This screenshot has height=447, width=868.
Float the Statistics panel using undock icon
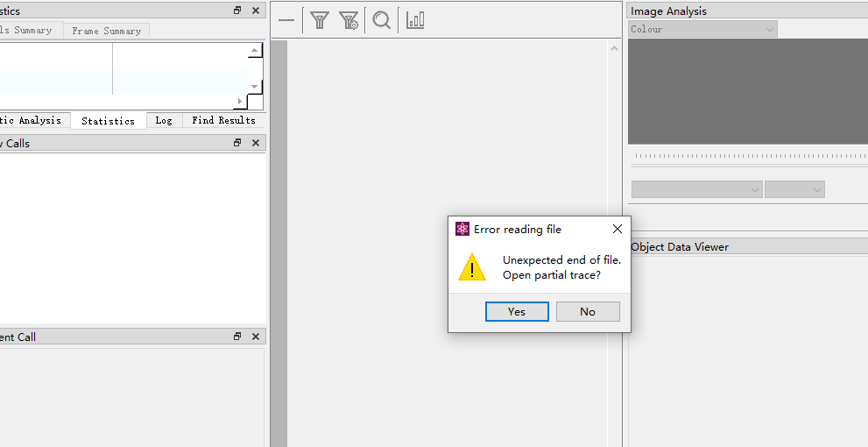(237, 10)
